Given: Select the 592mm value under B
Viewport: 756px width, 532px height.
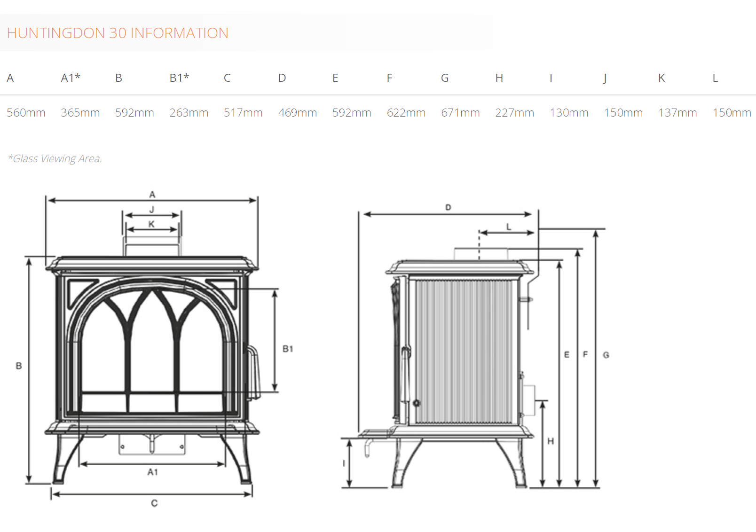Looking at the screenshot, I should [x=135, y=113].
